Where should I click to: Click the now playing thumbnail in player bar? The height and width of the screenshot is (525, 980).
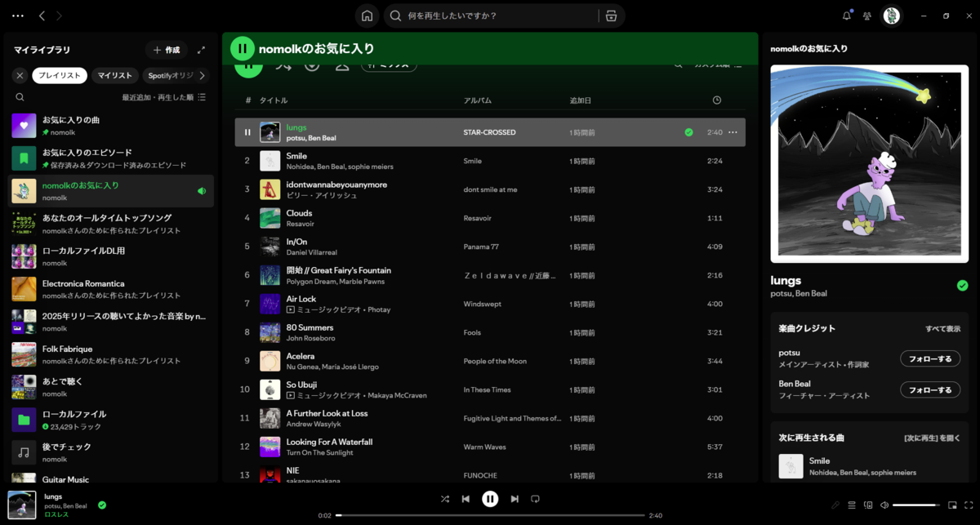click(x=22, y=505)
